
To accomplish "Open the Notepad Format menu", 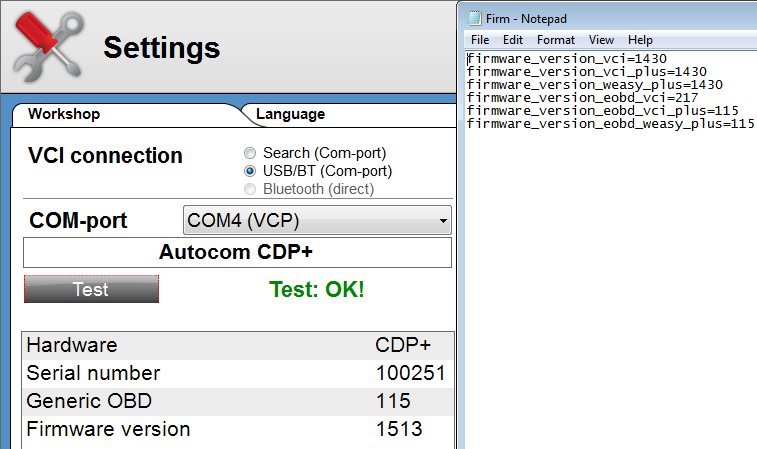I will coord(556,40).
